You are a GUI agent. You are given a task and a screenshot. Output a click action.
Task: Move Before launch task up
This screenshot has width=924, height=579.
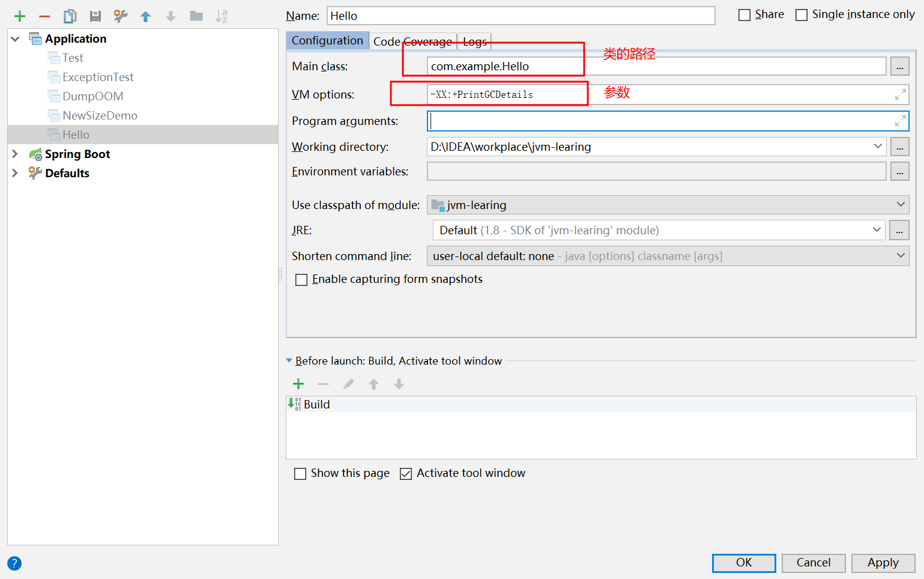[x=374, y=384]
